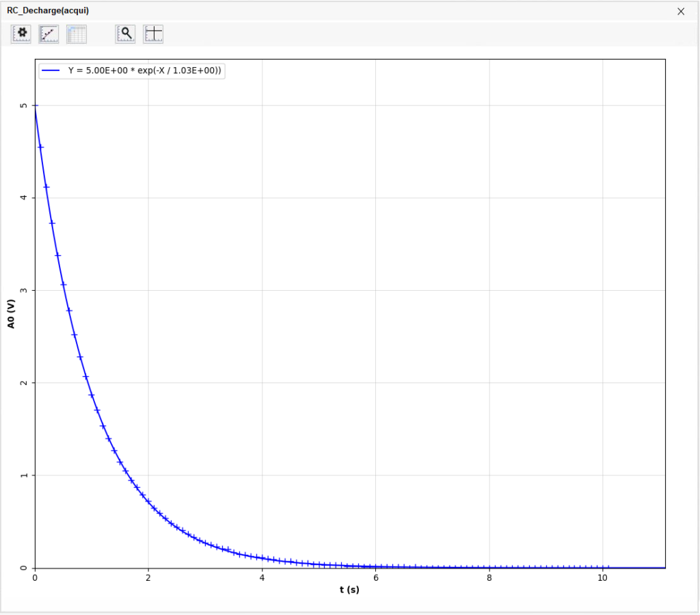Viewport: 700px width, 615px height.
Task: Select the curve fitting tool icon
Action: 49,34
